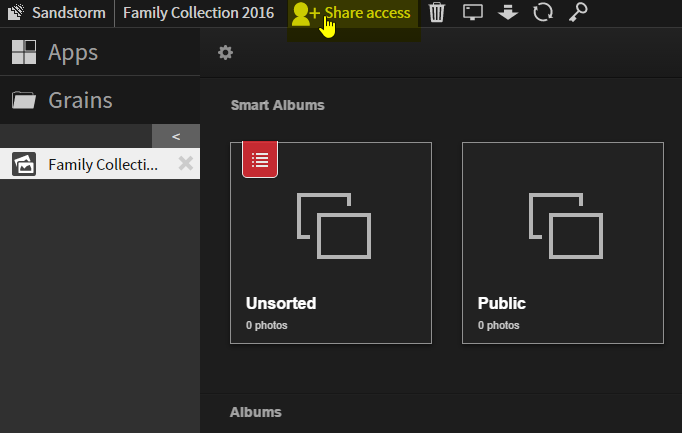Image resolution: width=682 pixels, height=433 pixels.
Task: Restart the grain using circular arrows icon
Action: coord(542,13)
